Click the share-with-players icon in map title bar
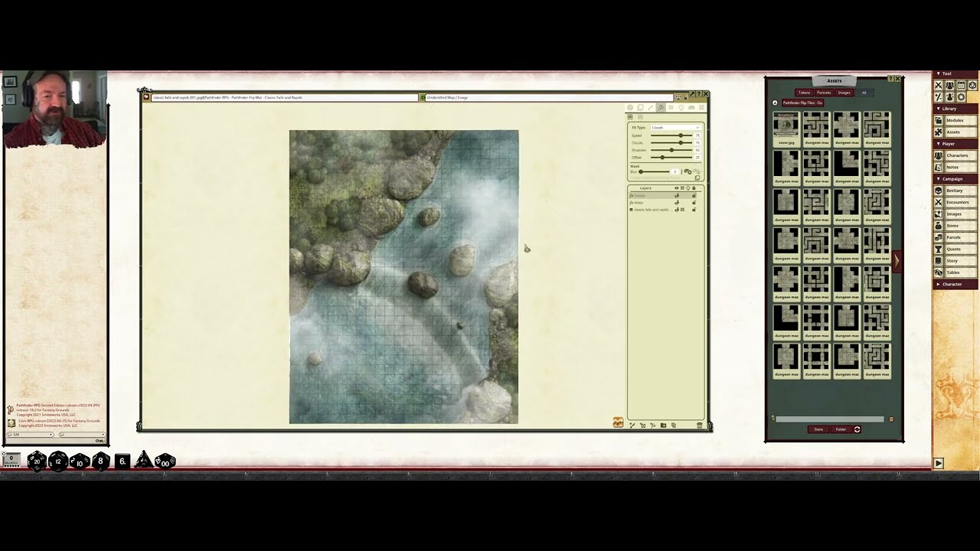The height and width of the screenshot is (551, 980). (678, 97)
